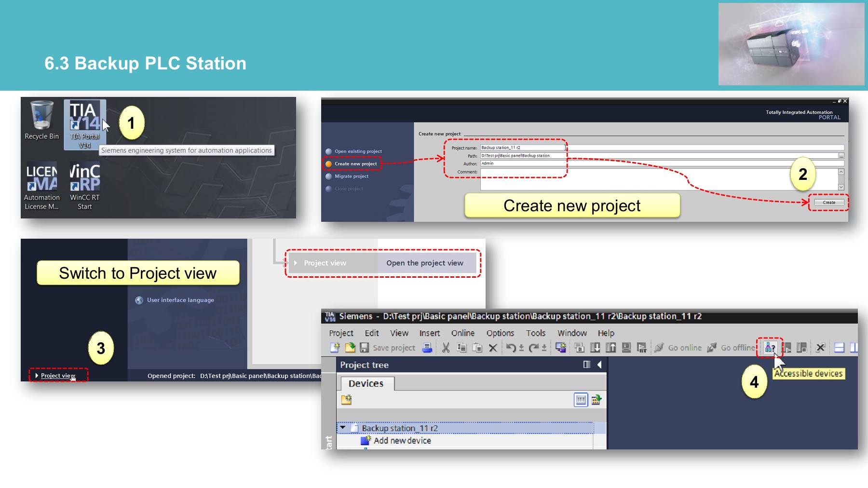Save the project using the toolbar icon
868x488 pixels.
click(x=364, y=348)
